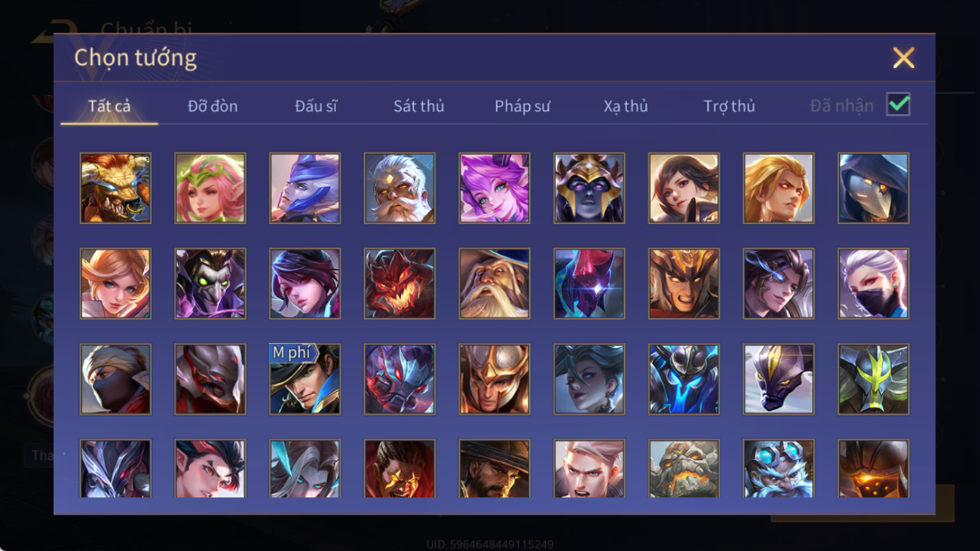Select the golden lion beast hero portrait
Image resolution: width=980 pixels, height=551 pixels.
[x=115, y=188]
